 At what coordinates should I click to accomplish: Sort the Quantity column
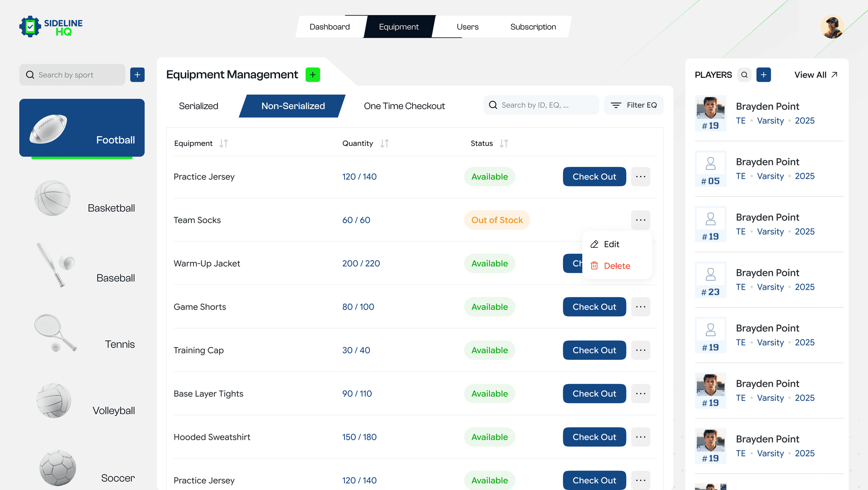point(384,143)
